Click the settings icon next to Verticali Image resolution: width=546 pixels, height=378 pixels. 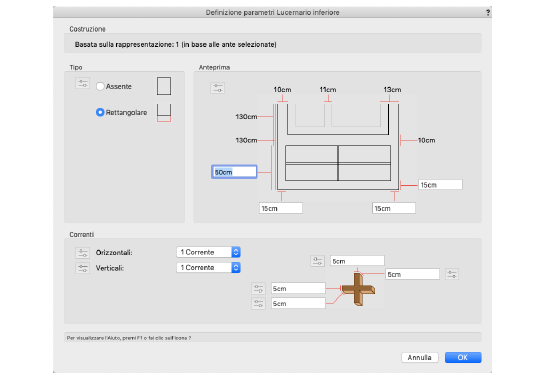(83, 268)
